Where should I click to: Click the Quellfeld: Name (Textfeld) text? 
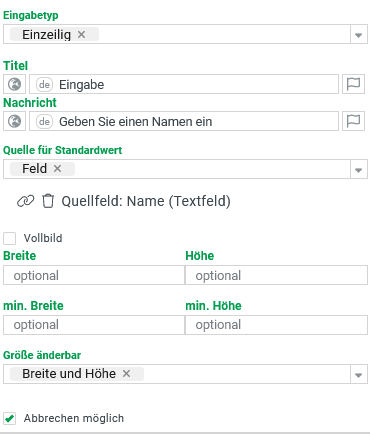click(146, 201)
